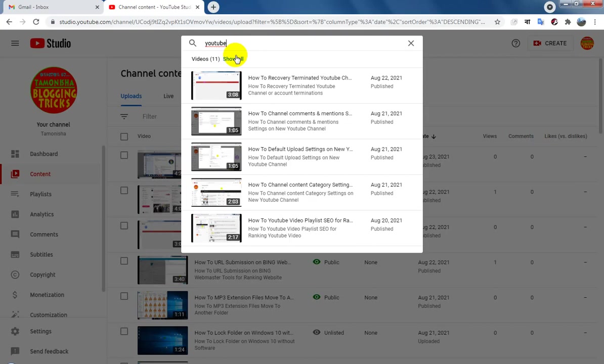The height and width of the screenshot is (364, 604).
Task: Check the box for BING Webmaster video
Action: [124, 261]
